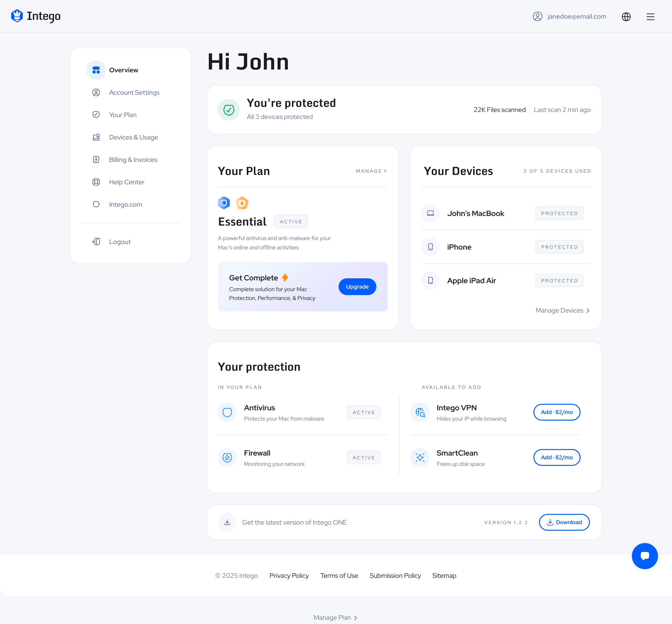This screenshot has height=624, width=672.
Task: Click the John's MacBook laptop icon
Action: [430, 213]
